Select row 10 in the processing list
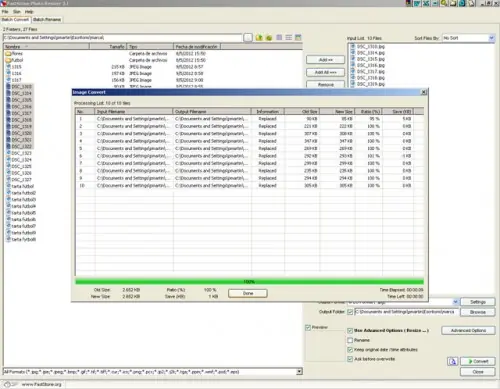The image size is (500, 389). coord(249,186)
